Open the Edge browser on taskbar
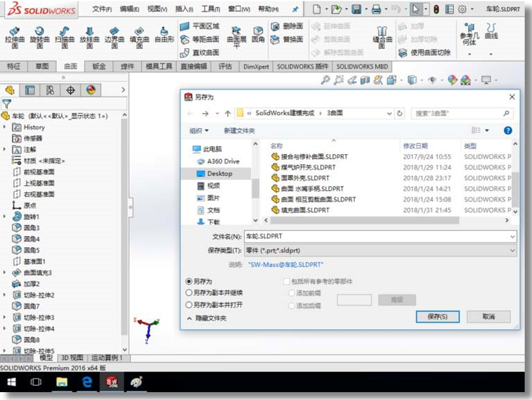This screenshot has width=532, height=400. (x=87, y=383)
